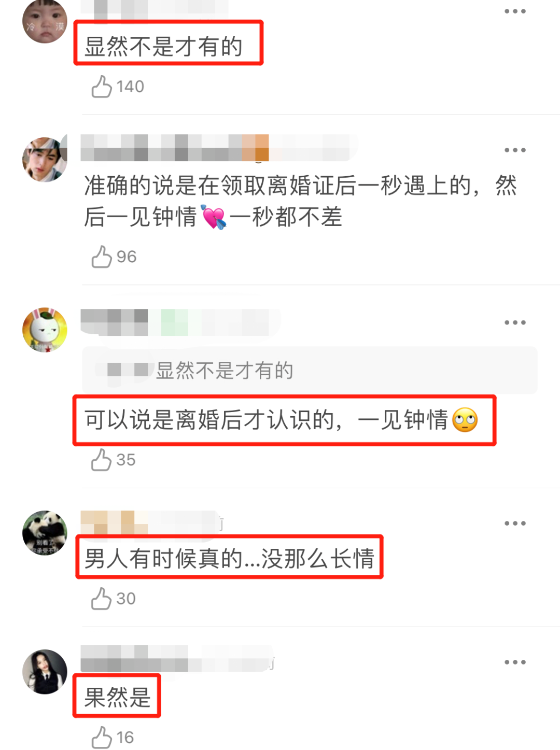Screen dimensions: 560x750
Task: Open baby-face avatar profile
Action: [45, 21]
